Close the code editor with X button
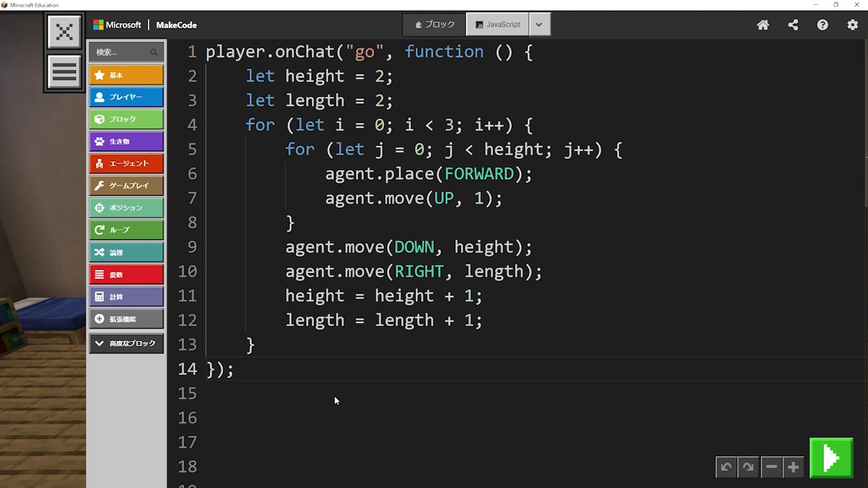868x488 pixels. [64, 32]
